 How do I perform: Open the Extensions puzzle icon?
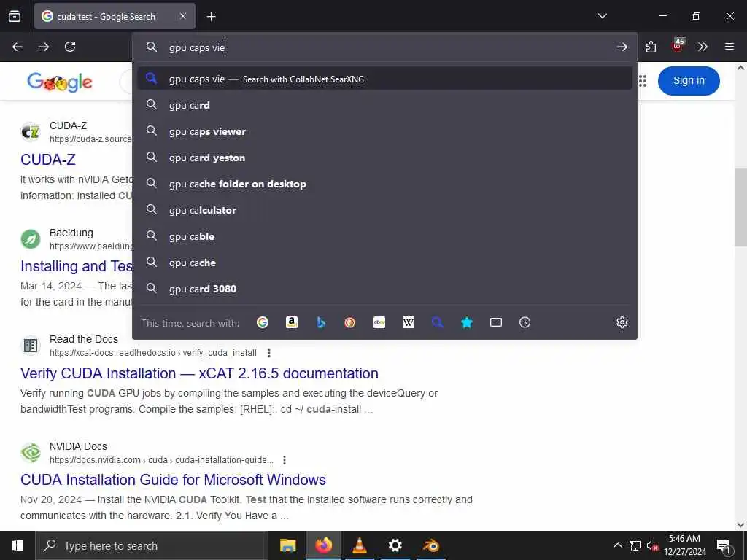651,47
